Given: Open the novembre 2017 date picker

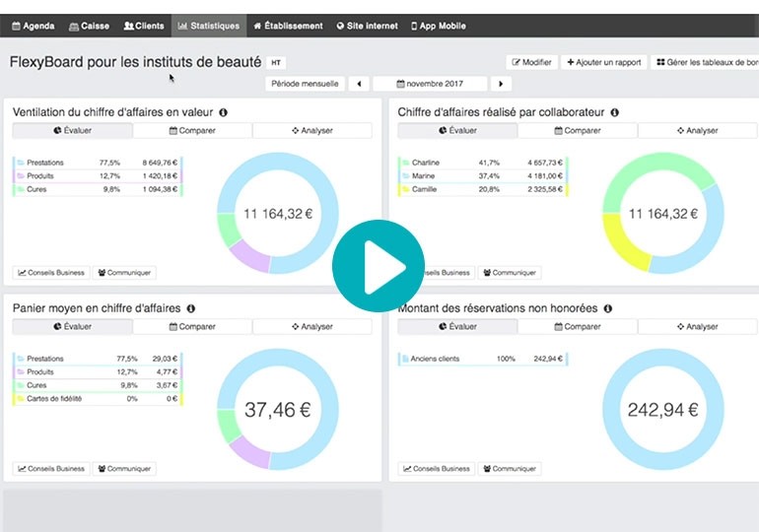Looking at the screenshot, I should (430, 85).
